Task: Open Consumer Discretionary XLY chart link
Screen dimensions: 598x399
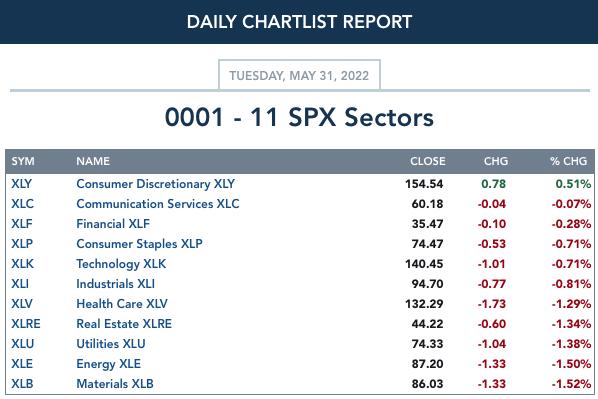Action: tap(156, 184)
